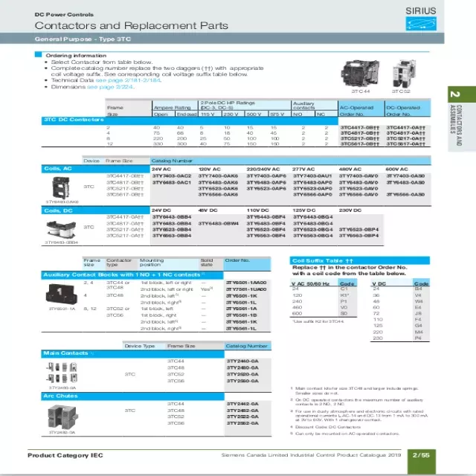476x476 pixels.
Task: Open the 'see page 2/181-2/184' link
Action: pyautogui.click(x=129, y=80)
